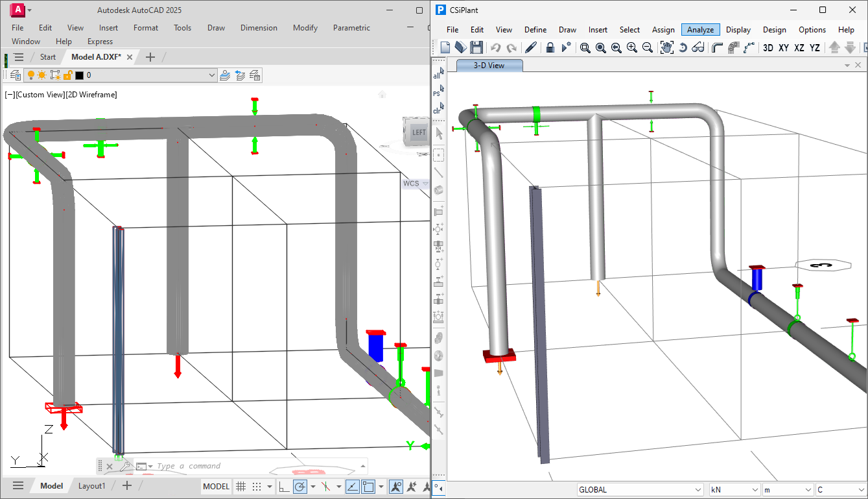
Task: Toggle polar tracking in AutoCAD status bar
Action: 300,487
